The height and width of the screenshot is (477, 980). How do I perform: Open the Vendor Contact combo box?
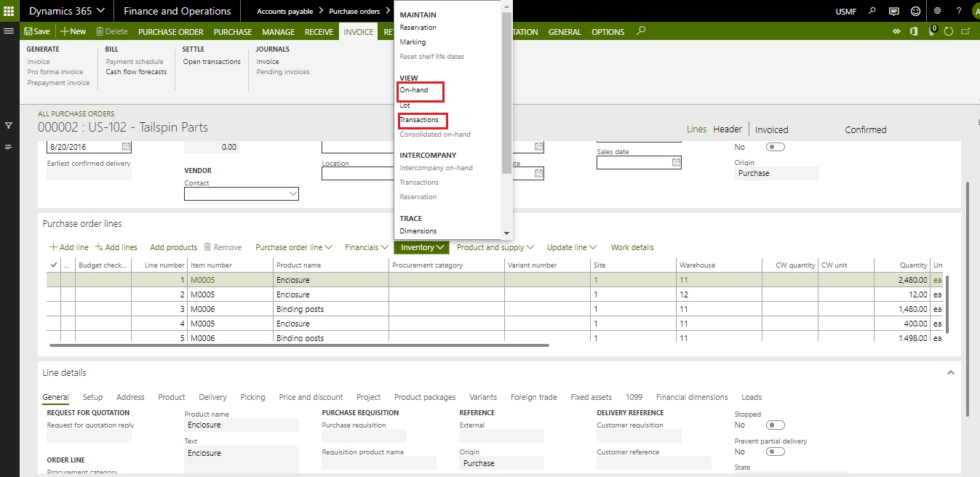[242, 193]
